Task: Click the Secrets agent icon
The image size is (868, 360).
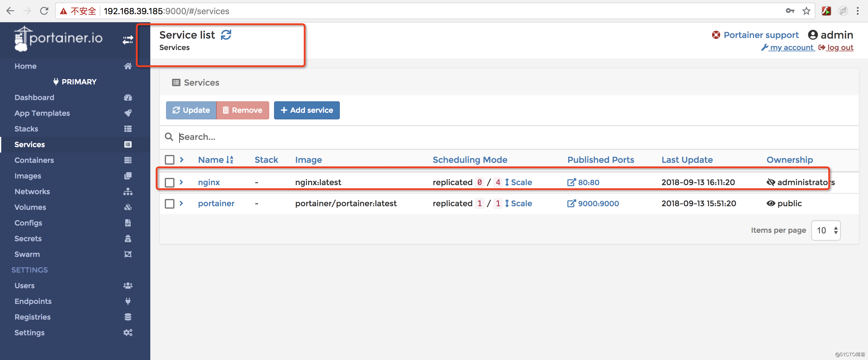Action: coord(128,238)
